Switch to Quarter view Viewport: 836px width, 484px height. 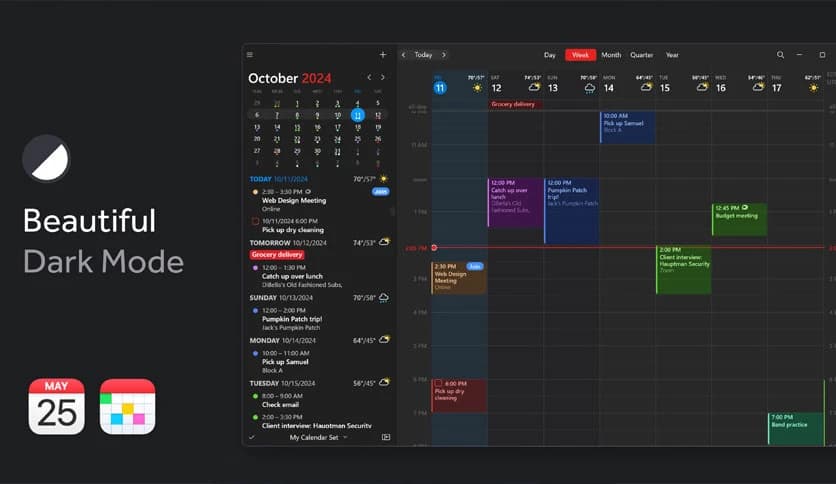pos(641,55)
